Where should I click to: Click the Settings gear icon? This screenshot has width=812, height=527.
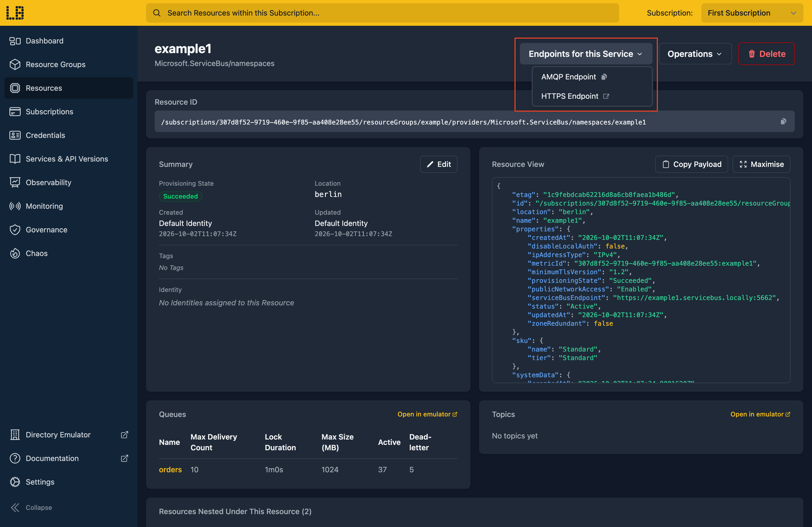[15, 482]
